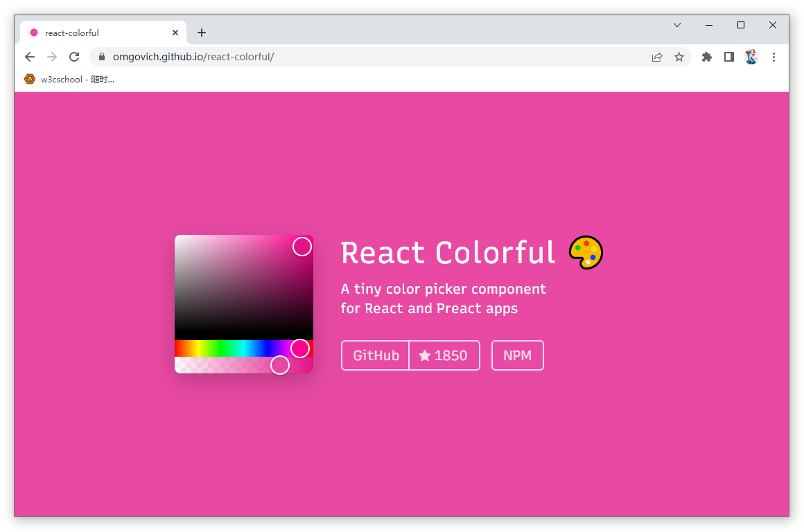Click the GitHub button
Screen dimensions: 804x532
tap(376, 355)
